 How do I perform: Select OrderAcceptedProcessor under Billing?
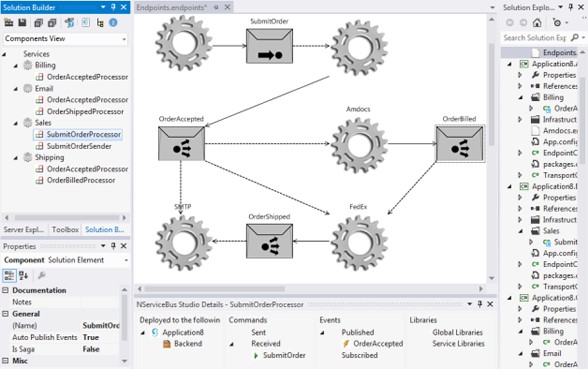87,77
